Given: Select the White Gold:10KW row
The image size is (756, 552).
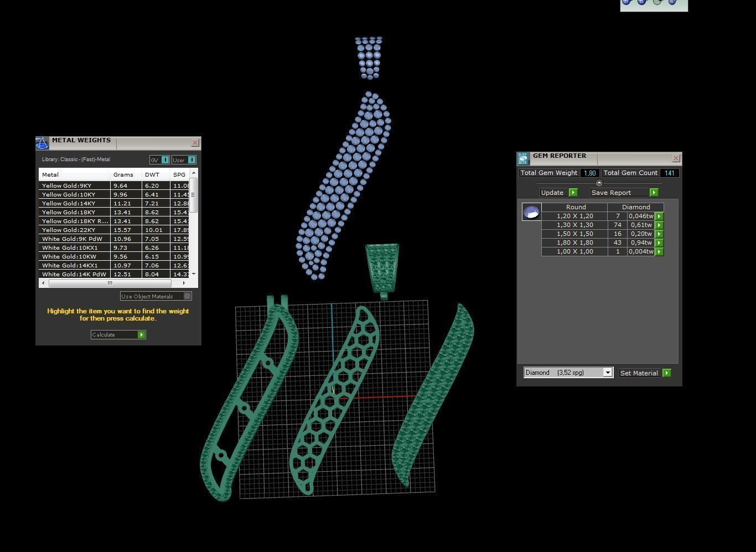Looking at the screenshot, I should pyautogui.click(x=114, y=256).
